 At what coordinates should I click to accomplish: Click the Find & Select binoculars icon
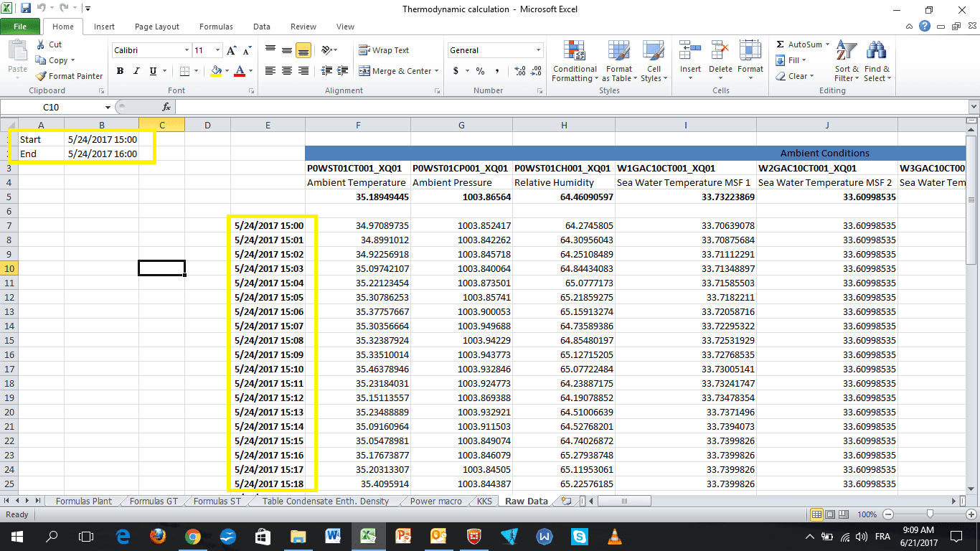pos(876,52)
